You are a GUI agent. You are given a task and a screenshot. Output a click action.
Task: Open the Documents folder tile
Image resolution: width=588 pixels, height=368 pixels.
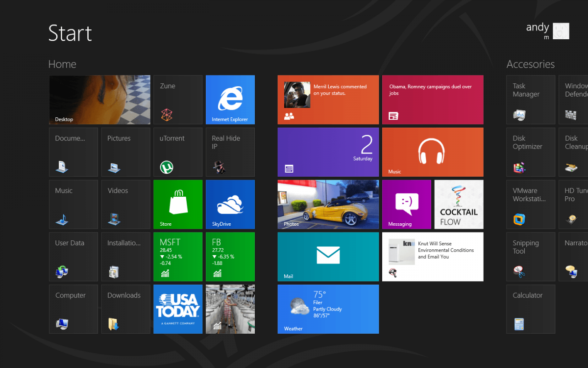click(73, 152)
